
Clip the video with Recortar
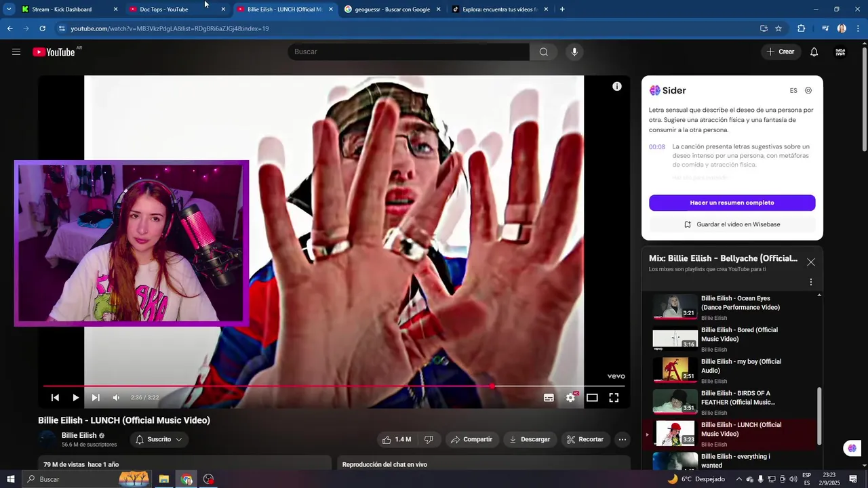585,439
